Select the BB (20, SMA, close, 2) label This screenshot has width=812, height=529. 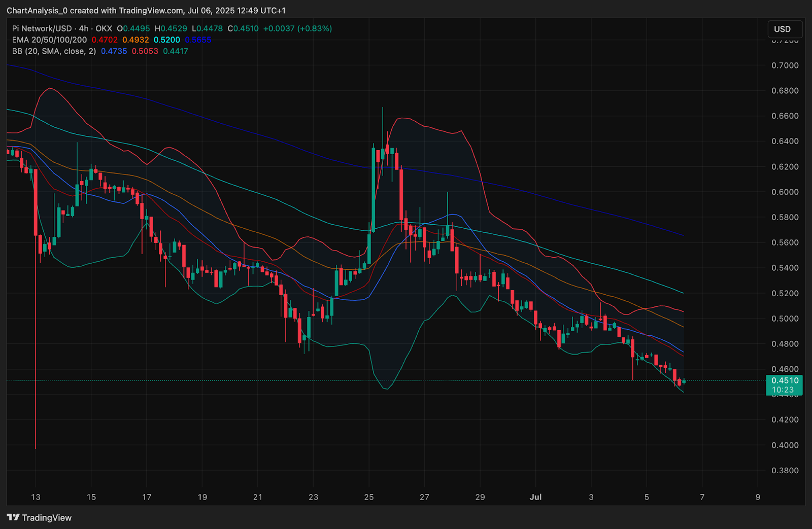click(54, 51)
